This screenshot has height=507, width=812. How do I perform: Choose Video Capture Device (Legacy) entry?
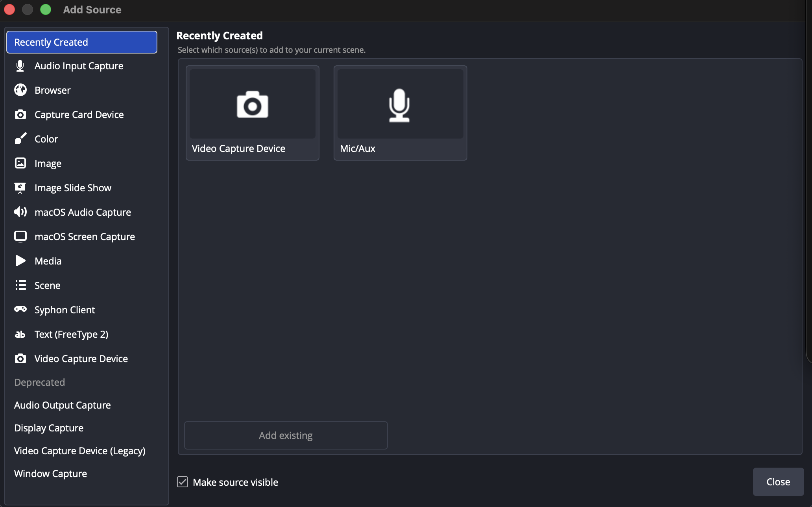(x=80, y=451)
